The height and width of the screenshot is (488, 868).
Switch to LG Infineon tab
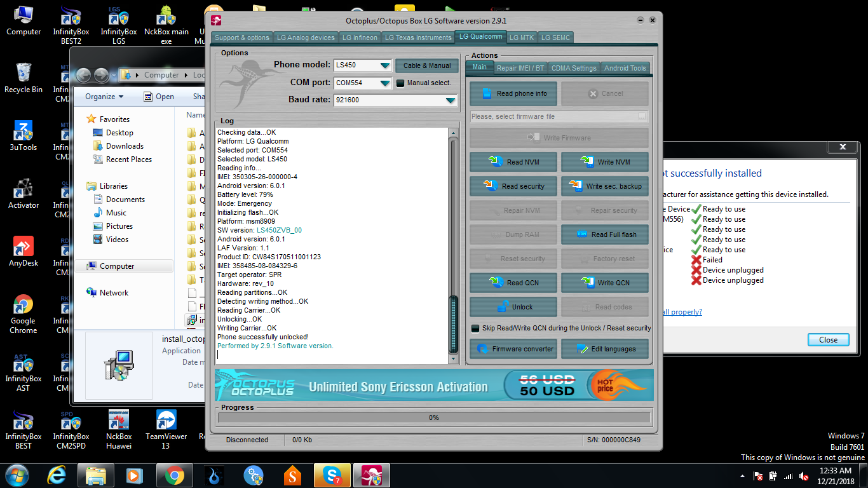(x=360, y=37)
